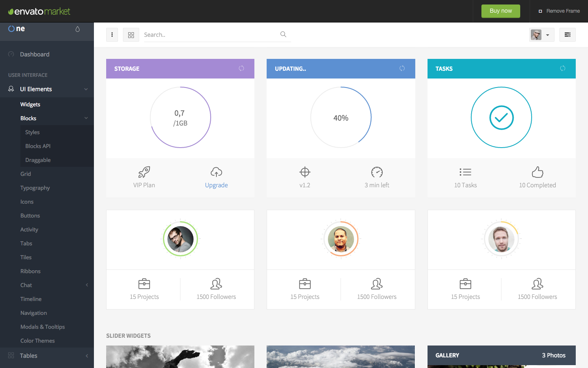Click the refresh icon in Storage header
Screen dimensions: 588x368
[241, 68]
